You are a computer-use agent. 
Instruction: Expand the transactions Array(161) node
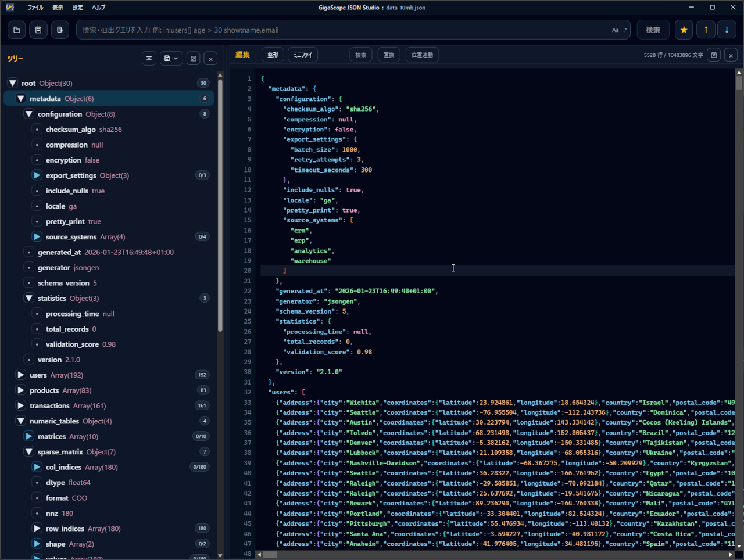click(x=21, y=405)
